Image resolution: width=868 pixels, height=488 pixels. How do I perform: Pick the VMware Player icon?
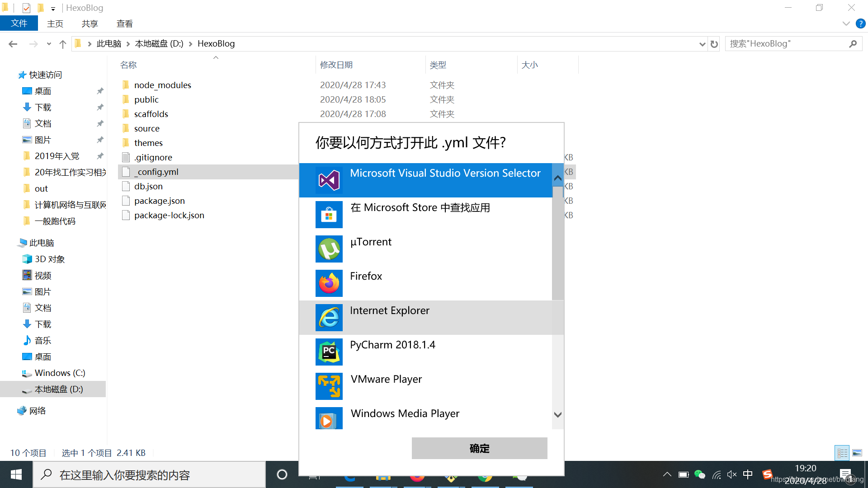[x=329, y=386]
